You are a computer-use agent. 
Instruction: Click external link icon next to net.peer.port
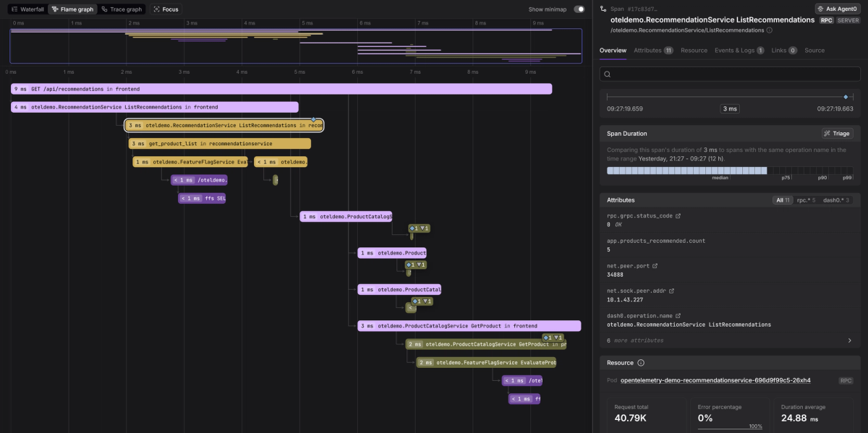[x=655, y=266]
